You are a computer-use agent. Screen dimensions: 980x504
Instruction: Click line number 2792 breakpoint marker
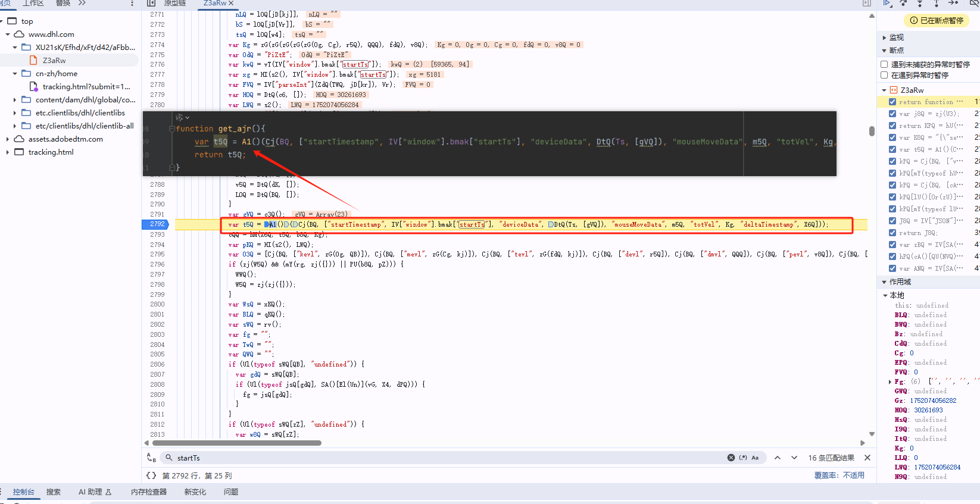[156, 224]
